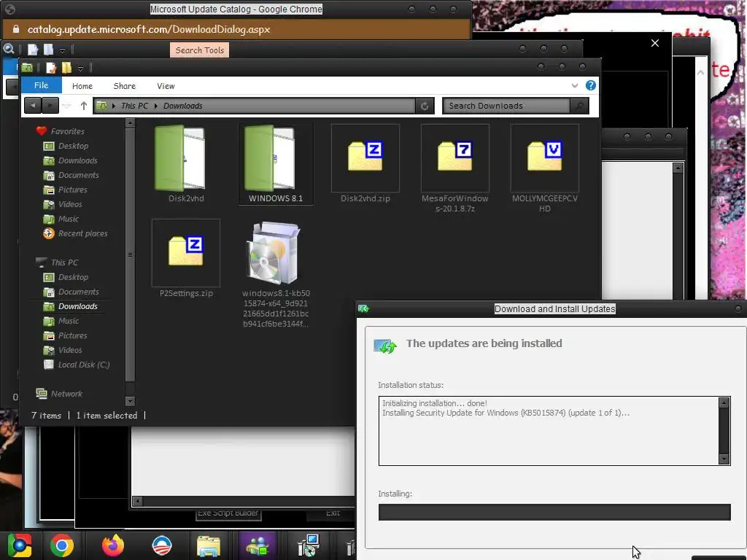This screenshot has width=747, height=560.
Task: Click the Forward arrow in Downloads window
Action: click(50, 105)
